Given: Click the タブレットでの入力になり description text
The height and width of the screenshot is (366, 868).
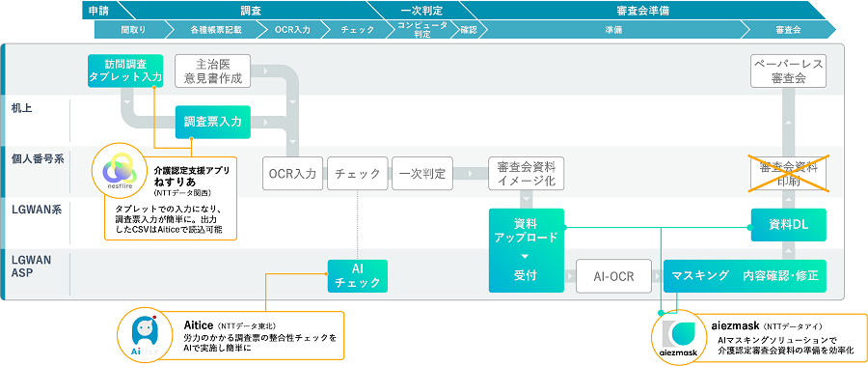Looking at the screenshot, I should point(168,219).
